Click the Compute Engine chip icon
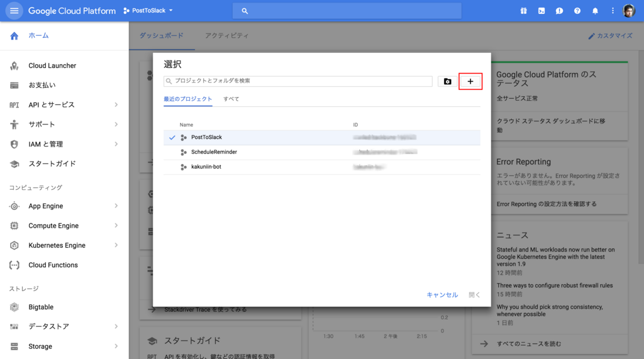 14,226
